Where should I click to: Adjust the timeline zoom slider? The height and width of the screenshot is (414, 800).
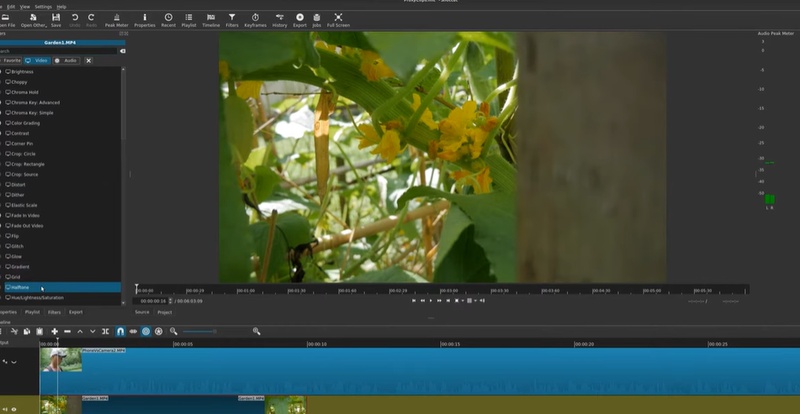199,331
